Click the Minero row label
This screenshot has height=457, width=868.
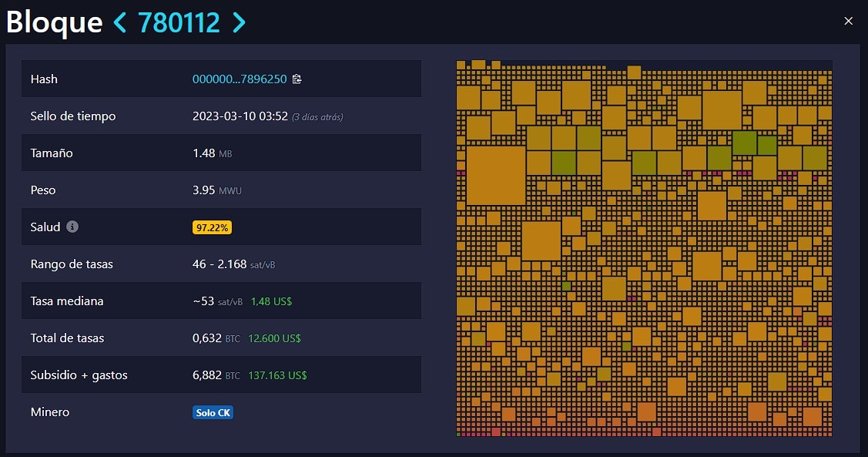click(x=50, y=412)
